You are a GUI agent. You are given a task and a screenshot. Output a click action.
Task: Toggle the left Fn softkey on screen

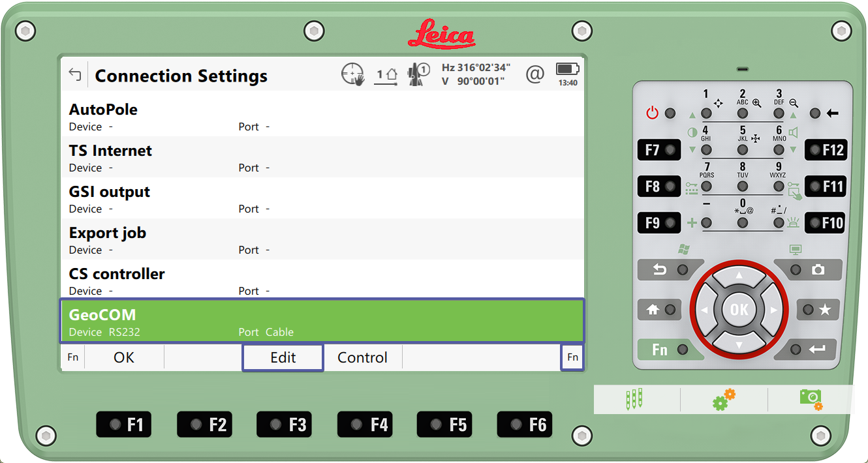coord(72,357)
